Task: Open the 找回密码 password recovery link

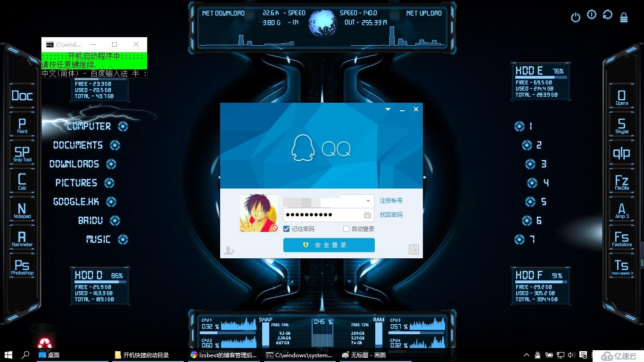Action: click(391, 214)
